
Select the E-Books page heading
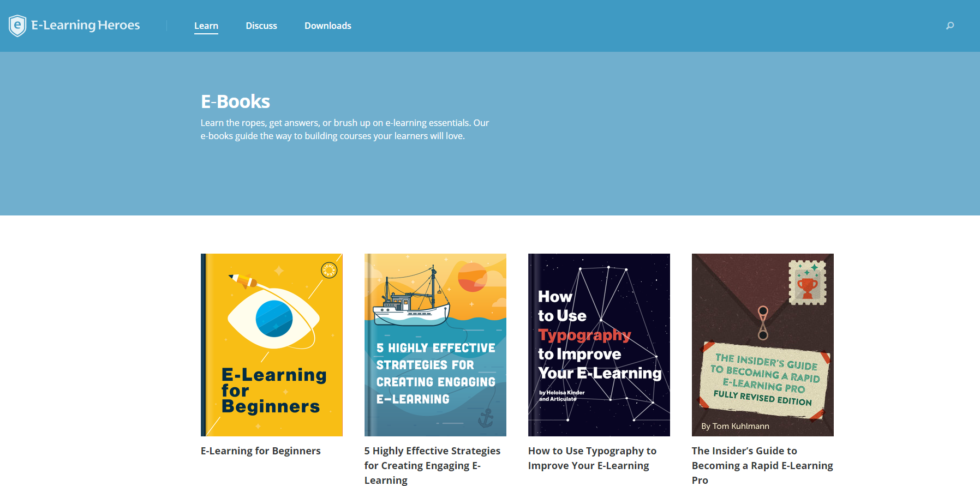(235, 101)
